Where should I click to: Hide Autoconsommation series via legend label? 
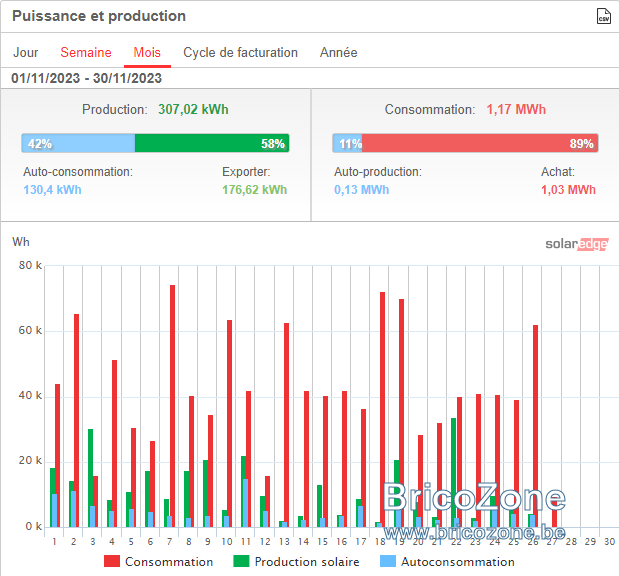click(458, 562)
